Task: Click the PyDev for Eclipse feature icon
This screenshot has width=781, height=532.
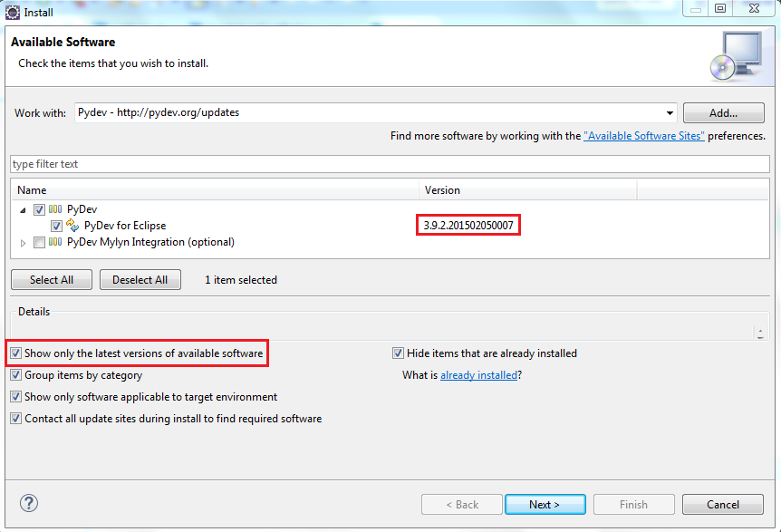Action: (72, 225)
